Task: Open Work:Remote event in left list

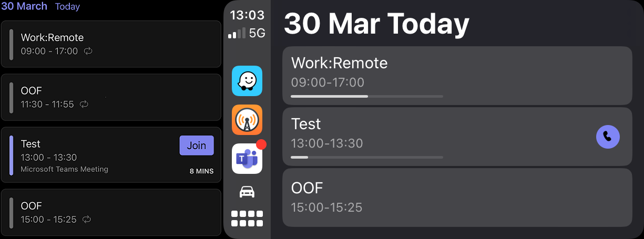Action: click(110, 44)
